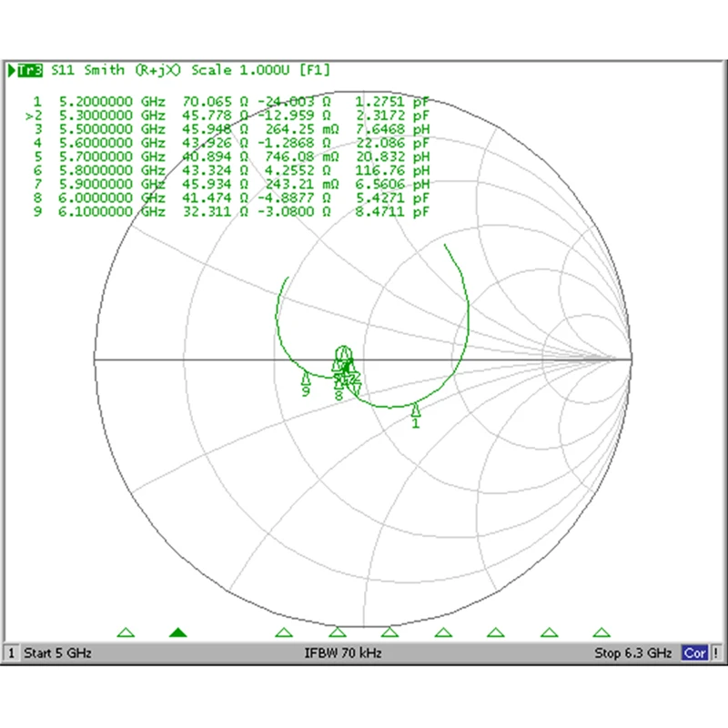Click the active trace arrow beside Tr3
The image size is (728, 728).
click(x=12, y=71)
